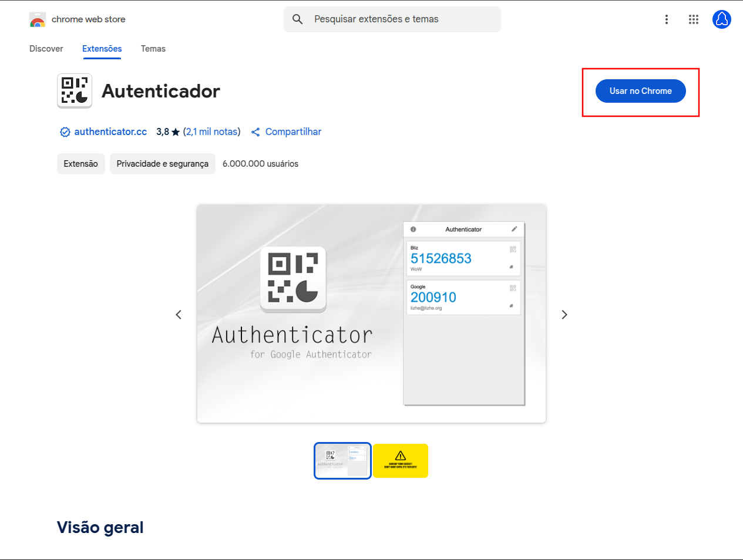Click the main Authenticator preview image
The image size is (743, 560).
[372, 313]
